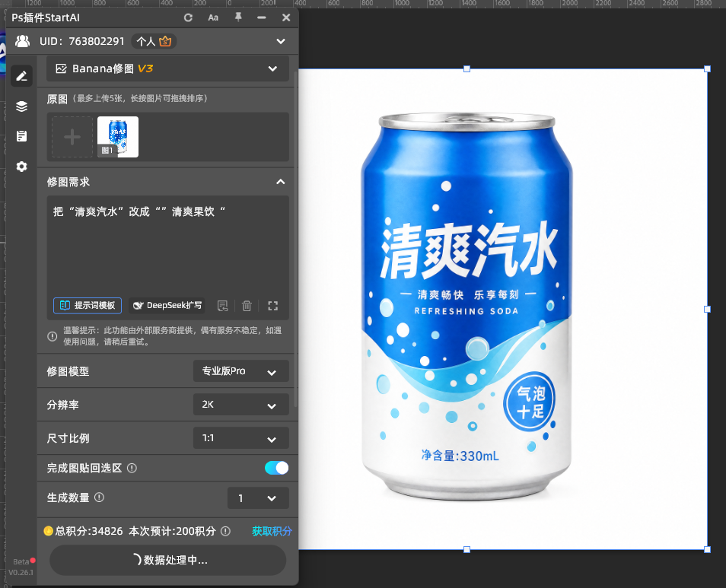Click the 清爽汽水 title on the can
The image size is (726, 588).
click(469, 250)
